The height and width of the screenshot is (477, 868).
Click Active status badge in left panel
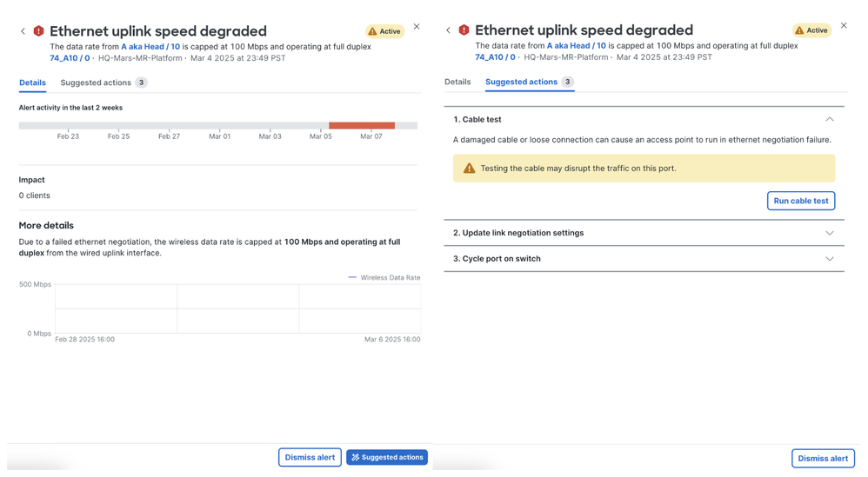[x=384, y=31]
